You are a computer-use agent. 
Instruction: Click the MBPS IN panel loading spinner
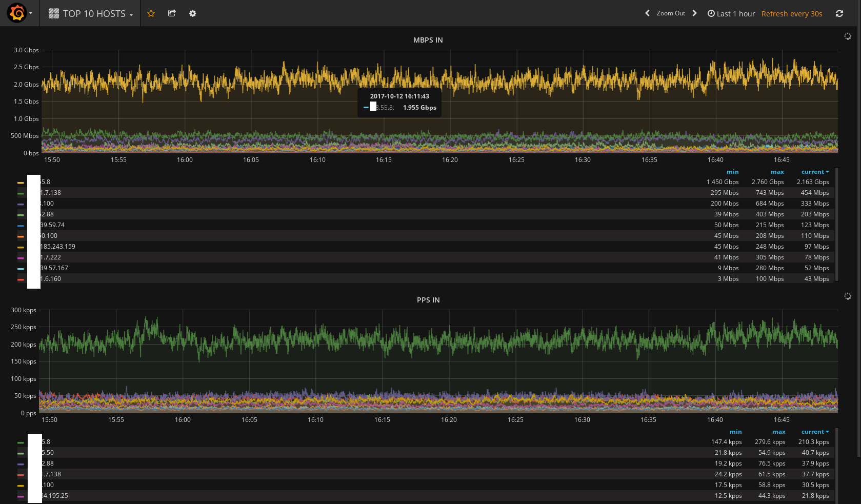847,36
